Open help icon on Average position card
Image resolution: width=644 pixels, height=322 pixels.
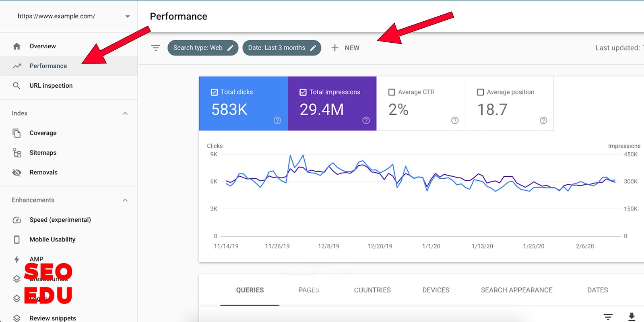(x=543, y=120)
